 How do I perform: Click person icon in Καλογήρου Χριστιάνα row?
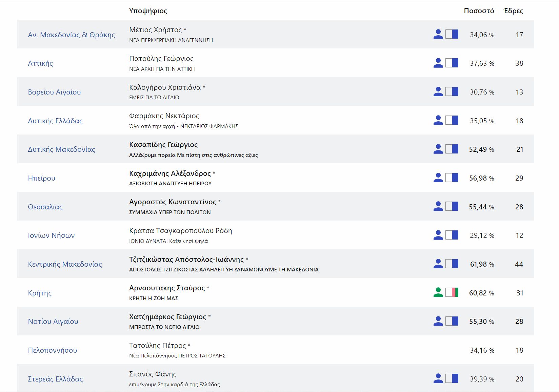[438, 91]
